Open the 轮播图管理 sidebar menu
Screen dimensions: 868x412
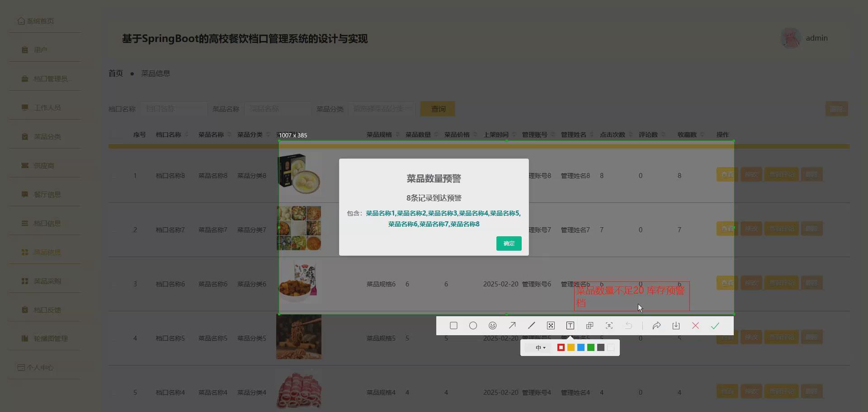45,338
